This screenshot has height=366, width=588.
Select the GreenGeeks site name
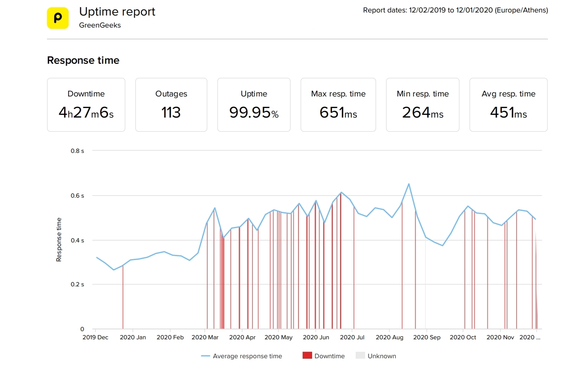pyautogui.click(x=100, y=25)
